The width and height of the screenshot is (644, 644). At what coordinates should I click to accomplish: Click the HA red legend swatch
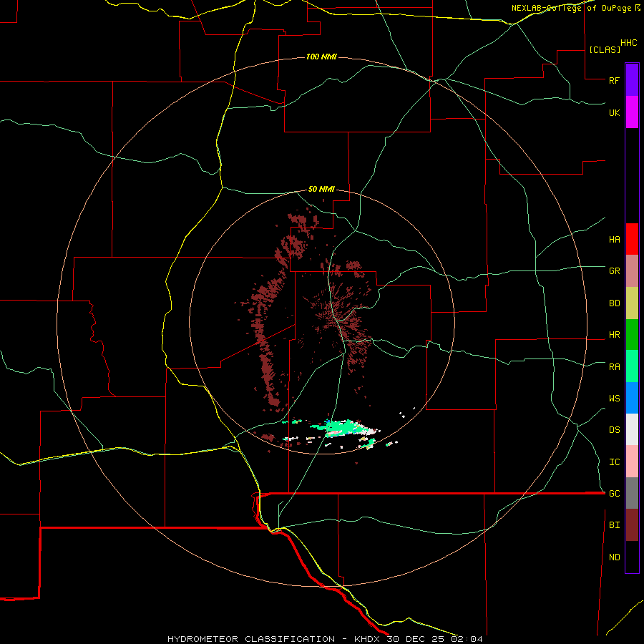coord(632,239)
